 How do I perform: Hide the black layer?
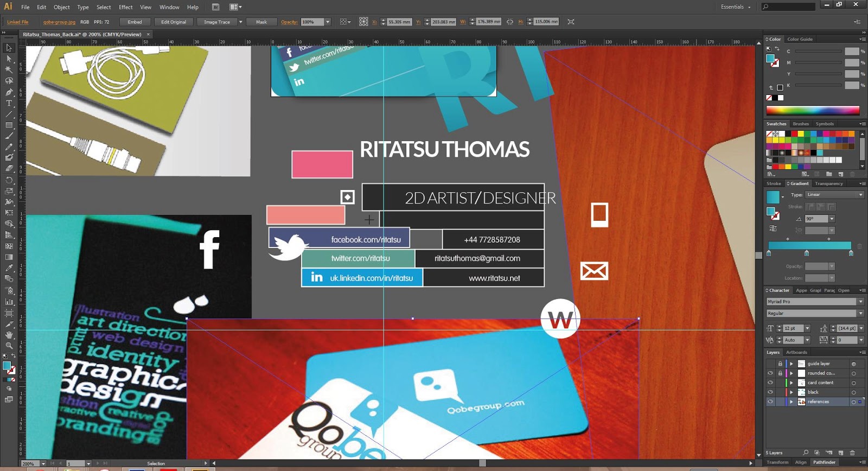[770, 392]
